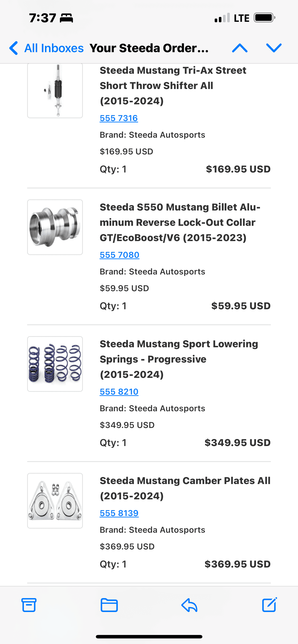This screenshot has width=298, height=644.
Task: Tap the back chevron beside All Inboxes
Action: [13, 48]
